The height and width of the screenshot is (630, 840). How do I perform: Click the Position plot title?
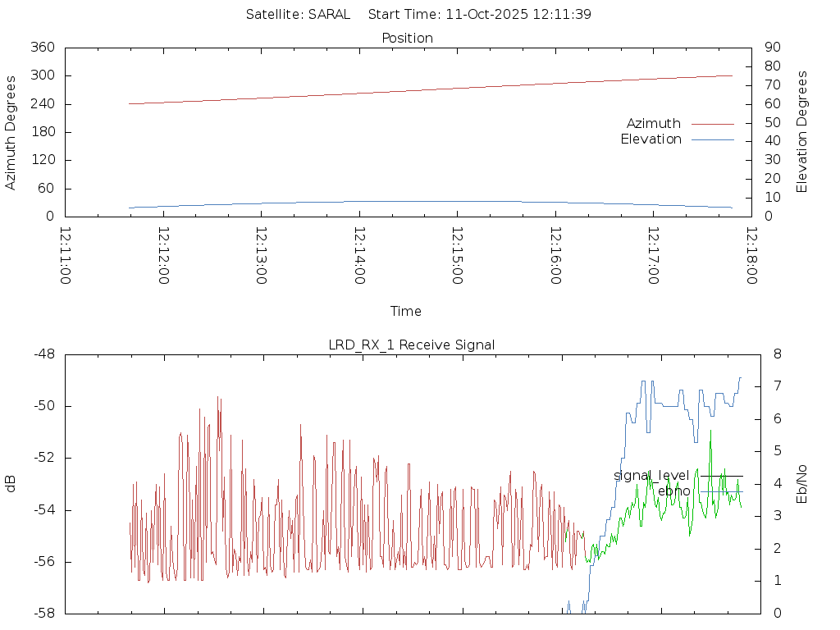tap(407, 39)
